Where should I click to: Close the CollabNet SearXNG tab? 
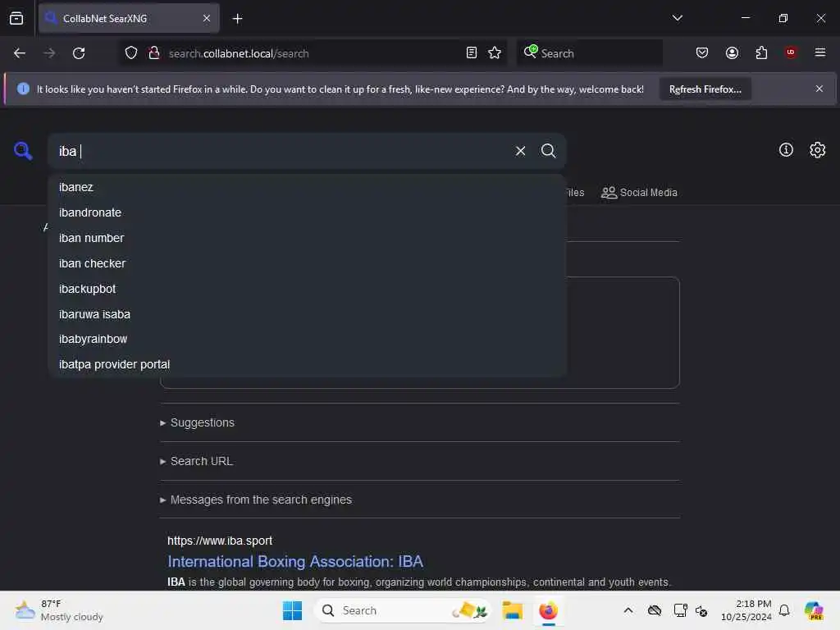click(206, 18)
